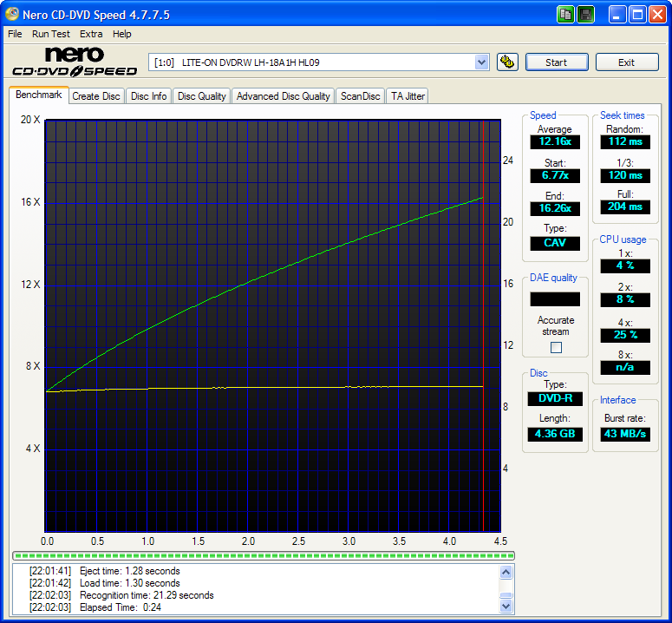The image size is (672, 623).
Task: Maximize the Nero CD-DVD Speed window
Action: tap(637, 15)
